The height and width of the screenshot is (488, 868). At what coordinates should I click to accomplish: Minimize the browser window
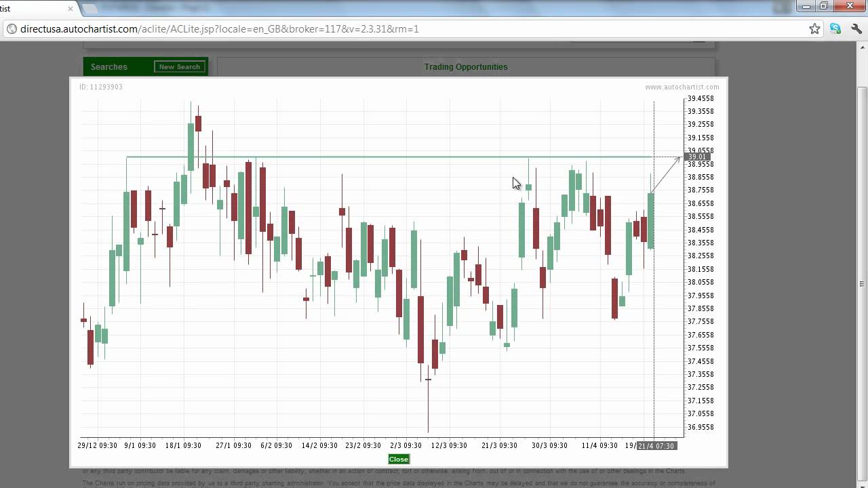(806, 6)
